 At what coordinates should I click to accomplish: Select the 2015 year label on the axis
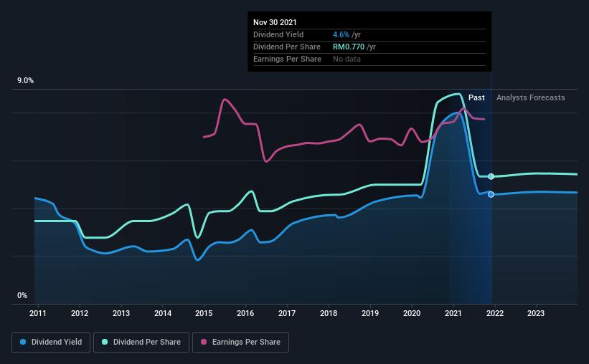(204, 313)
